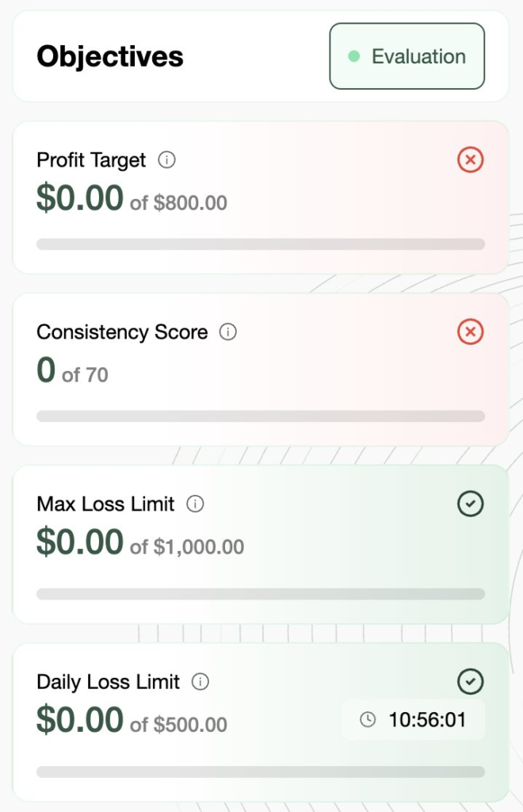This screenshot has height=812, width=523.
Task: Click the Evaluation status button
Action: pyautogui.click(x=407, y=56)
